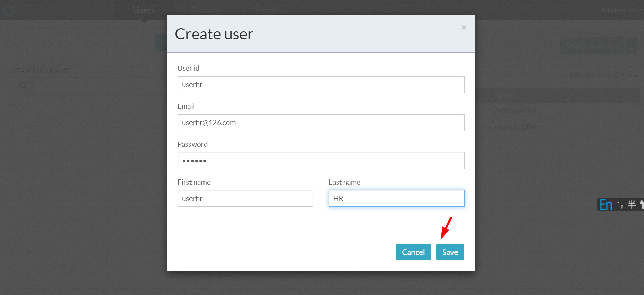Image resolution: width=644 pixels, height=295 pixels.
Task: Click the En input method indicator
Action: (606, 205)
